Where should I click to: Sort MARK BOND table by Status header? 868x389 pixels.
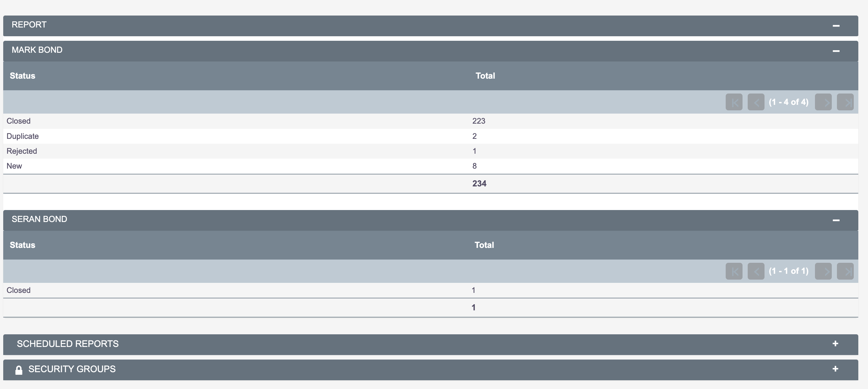click(x=22, y=75)
